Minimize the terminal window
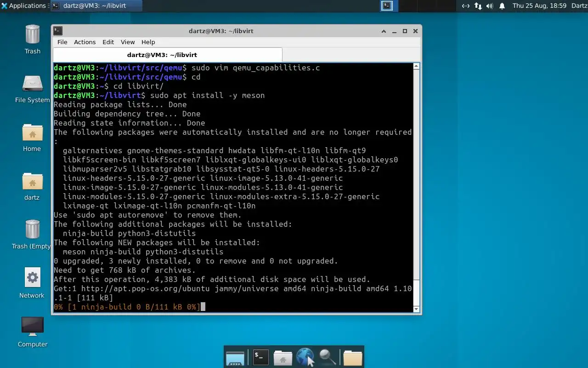The height and width of the screenshot is (368, 588). [394, 31]
